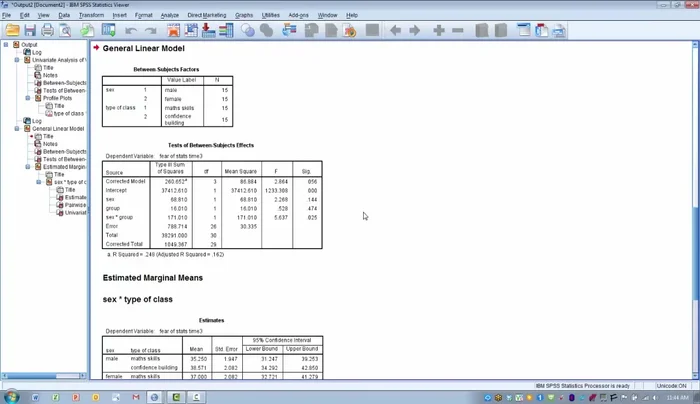Open Print Preview from the toolbar
This screenshot has height=404, width=700.
tap(65, 30)
